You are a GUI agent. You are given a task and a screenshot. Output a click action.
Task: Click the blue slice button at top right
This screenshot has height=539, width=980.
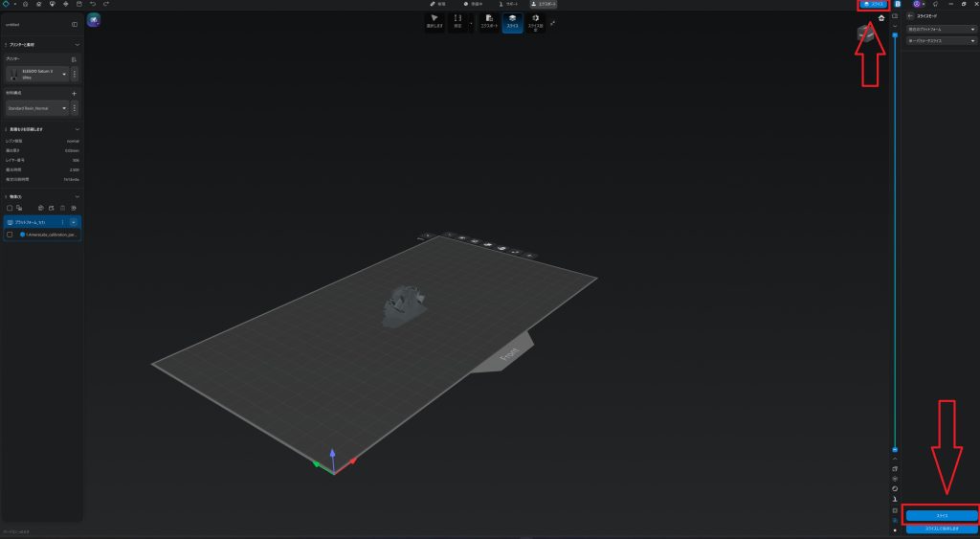click(874, 5)
